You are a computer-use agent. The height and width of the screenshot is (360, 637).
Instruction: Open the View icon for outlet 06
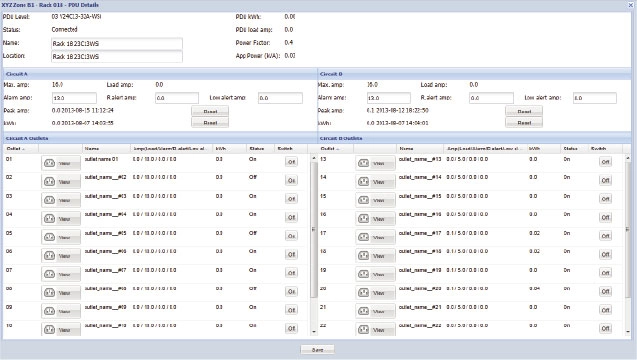(61, 256)
